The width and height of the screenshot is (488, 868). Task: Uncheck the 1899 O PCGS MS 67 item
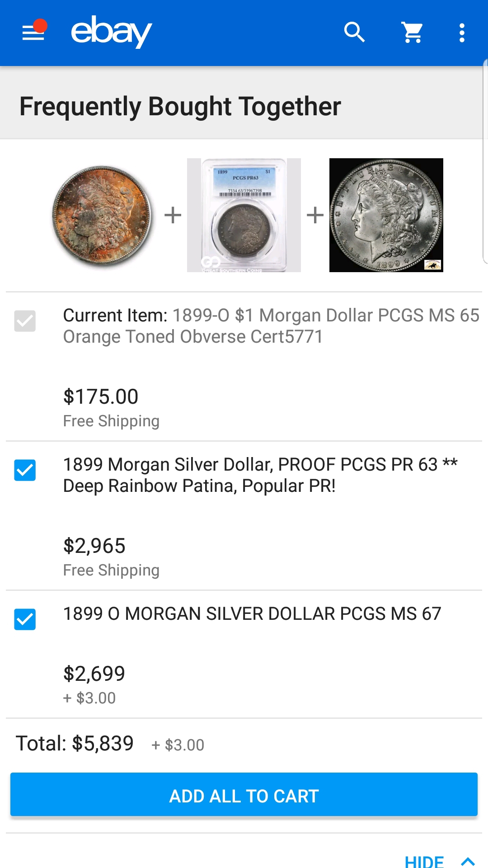(25, 619)
